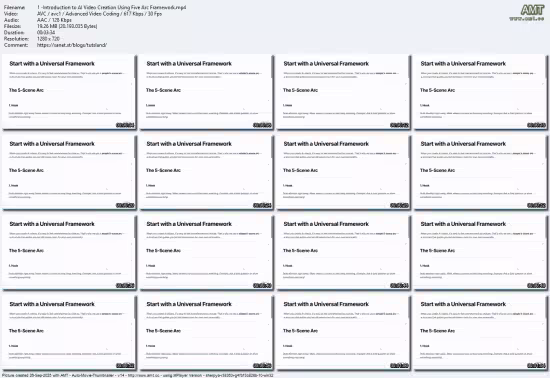Click the duration value in the header
The image size is (550, 378).
46,33
